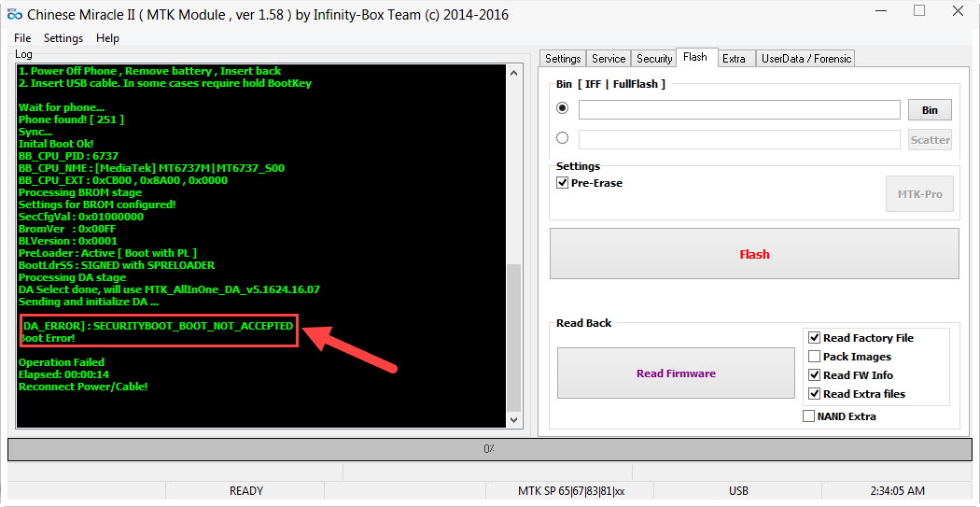The image size is (980, 507).
Task: Click the SECURITYBOOT_BOOT_NOT_ACCEPTED error line
Action: click(158, 326)
